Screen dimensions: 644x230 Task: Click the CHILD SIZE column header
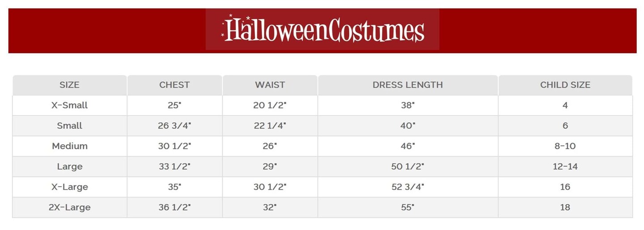[x=565, y=85]
